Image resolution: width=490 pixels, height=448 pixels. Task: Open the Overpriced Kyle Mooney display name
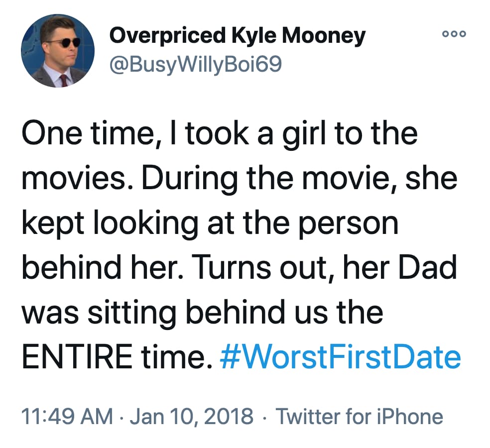(x=237, y=35)
